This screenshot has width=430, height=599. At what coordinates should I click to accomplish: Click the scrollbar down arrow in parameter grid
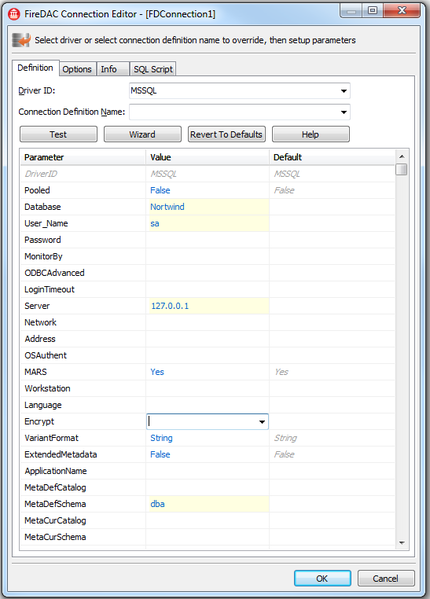click(401, 542)
